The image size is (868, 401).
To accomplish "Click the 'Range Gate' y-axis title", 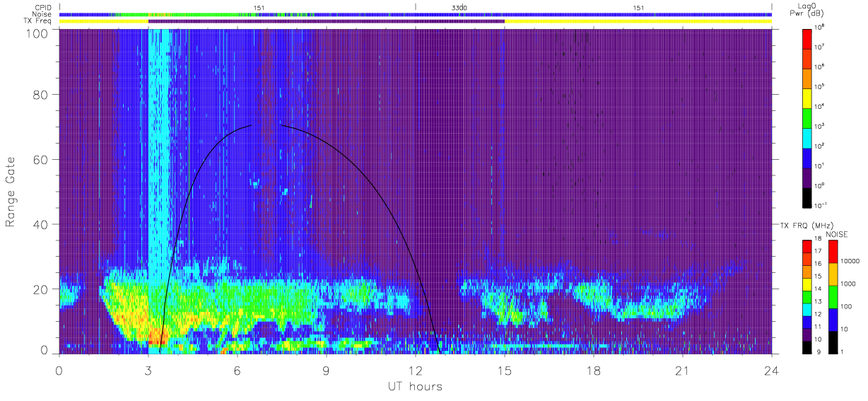I will [x=11, y=192].
